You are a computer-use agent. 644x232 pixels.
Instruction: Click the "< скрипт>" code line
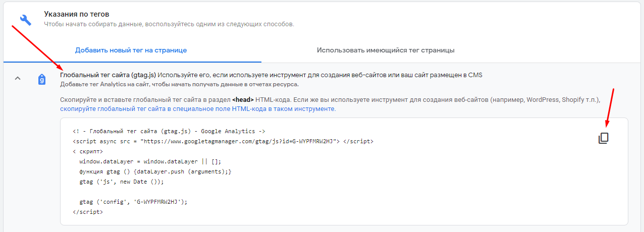tap(88, 151)
